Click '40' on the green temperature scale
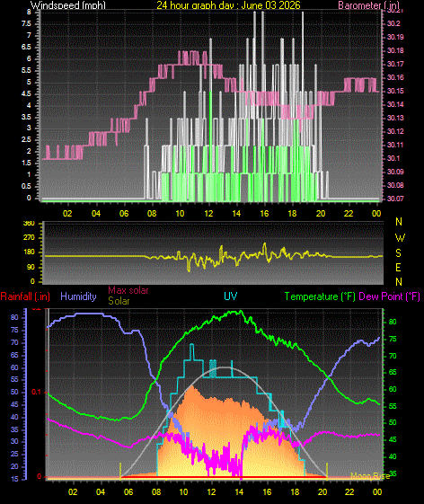The height and width of the screenshot is (504, 424). tap(393, 456)
